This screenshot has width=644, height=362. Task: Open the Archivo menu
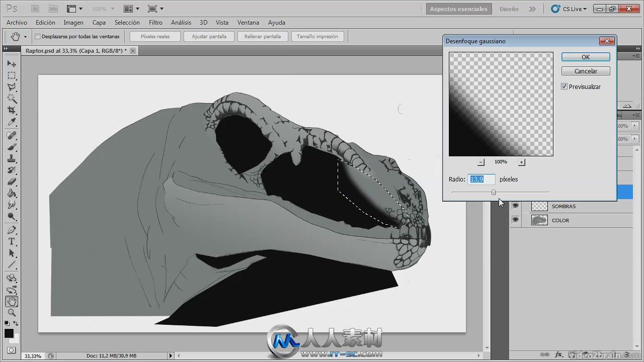(17, 22)
